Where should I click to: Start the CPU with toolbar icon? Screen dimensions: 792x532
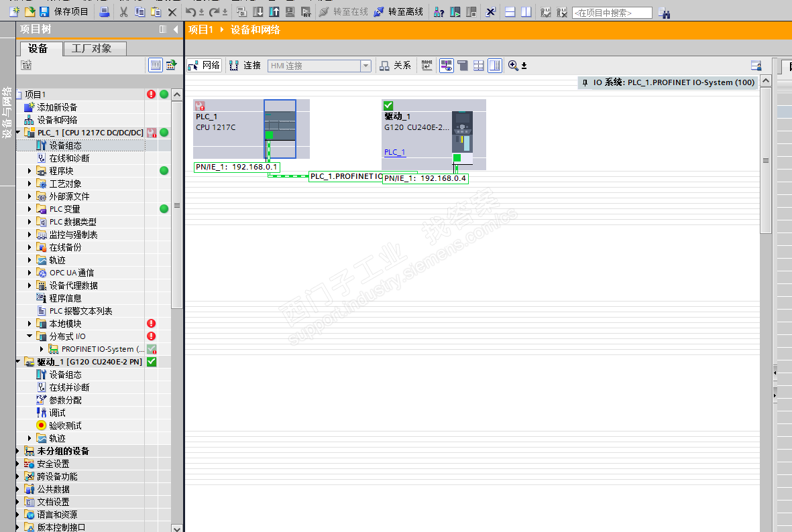click(x=455, y=11)
